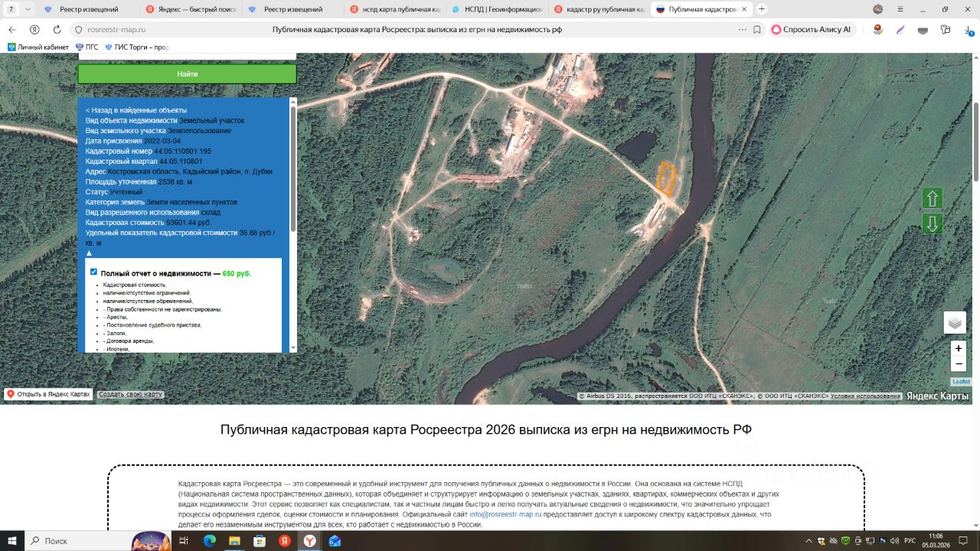Screen dimensions: 980x551
Task: Switch the РУС input language indicator
Action: tap(910, 540)
